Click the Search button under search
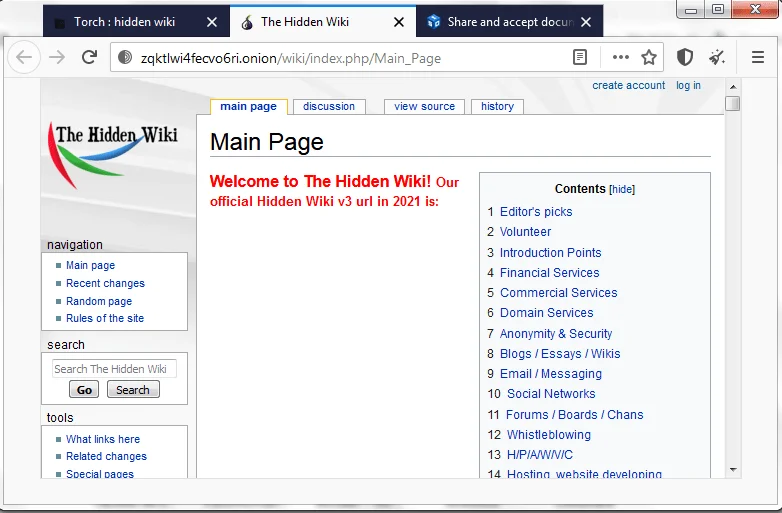This screenshot has width=782, height=513. [x=133, y=389]
